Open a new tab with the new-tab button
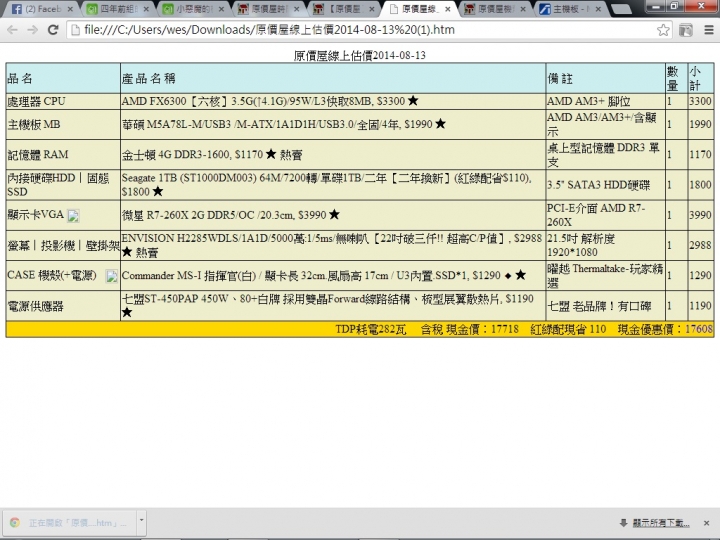Image resolution: width=720 pixels, height=540 pixels. tap(621, 9)
